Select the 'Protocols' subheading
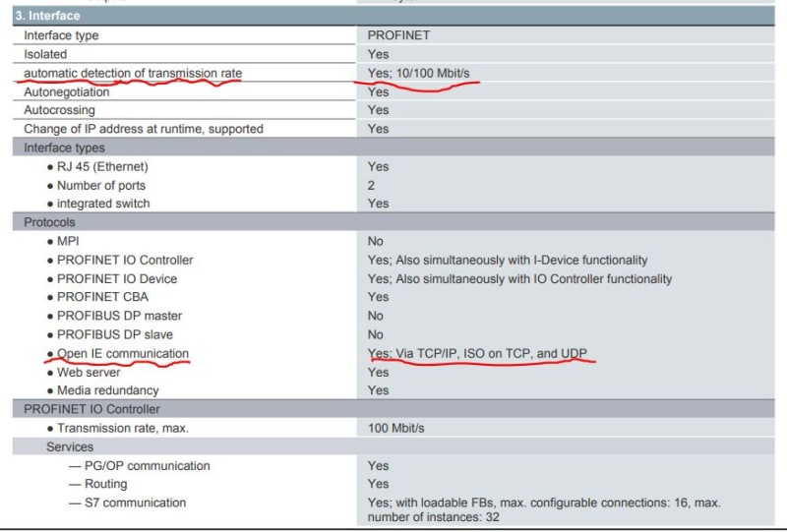Screen dimensions: 787x532 (49, 222)
